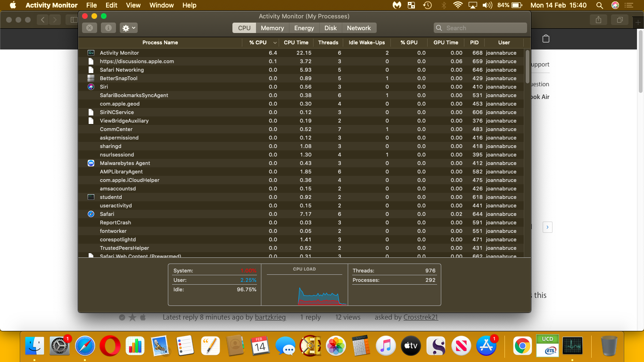Viewport: 644px width, 362px height.
Task: Open the gear action menu in toolbar
Action: pos(129,28)
